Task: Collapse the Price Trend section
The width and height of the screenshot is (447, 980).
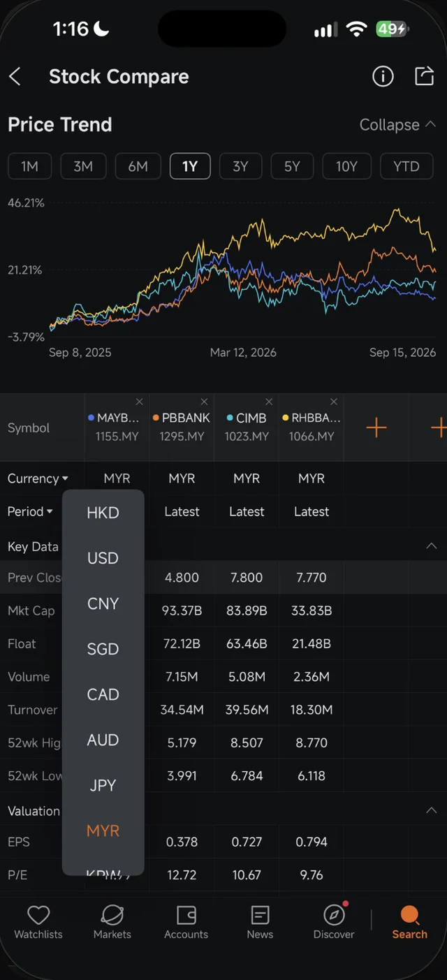Action: pos(397,125)
